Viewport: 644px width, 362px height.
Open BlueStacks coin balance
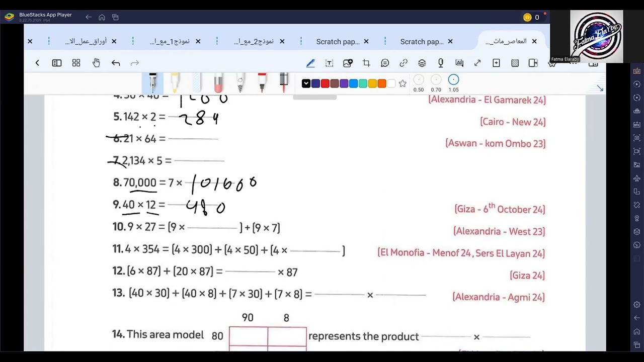[531, 17]
